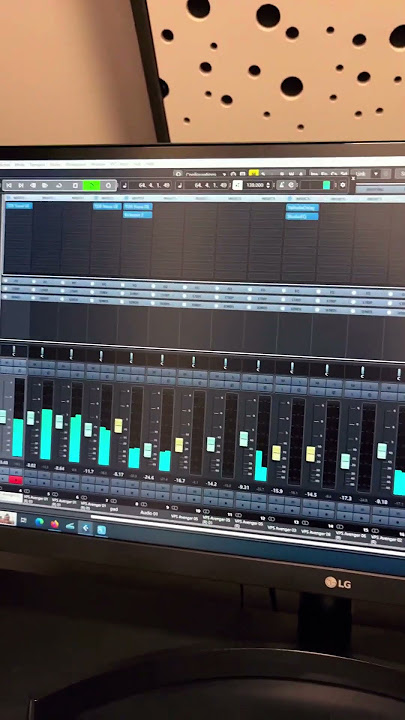Open the Window menu

(97, 164)
